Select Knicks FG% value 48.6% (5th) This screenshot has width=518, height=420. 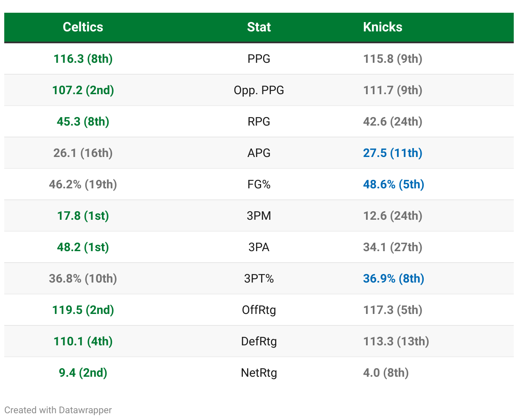click(x=394, y=185)
